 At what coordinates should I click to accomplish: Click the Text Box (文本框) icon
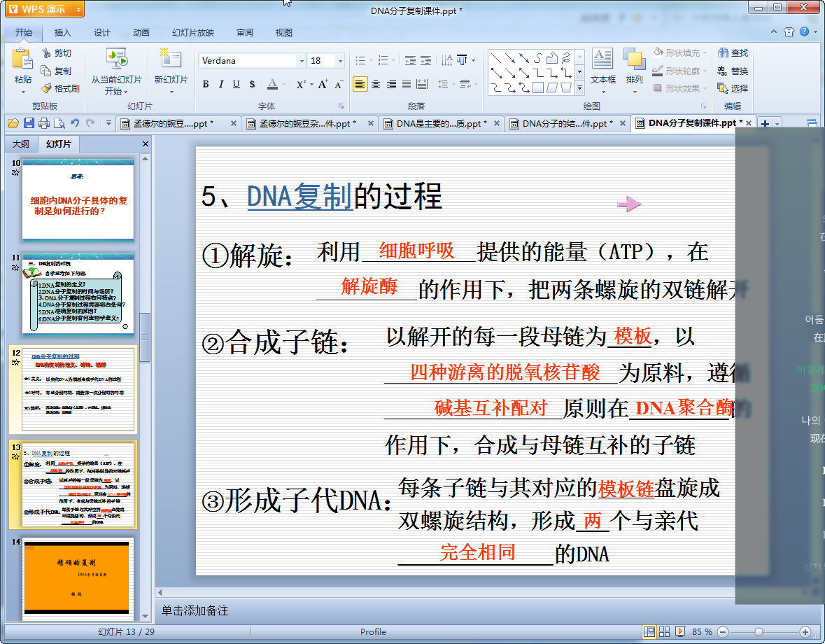[602, 59]
